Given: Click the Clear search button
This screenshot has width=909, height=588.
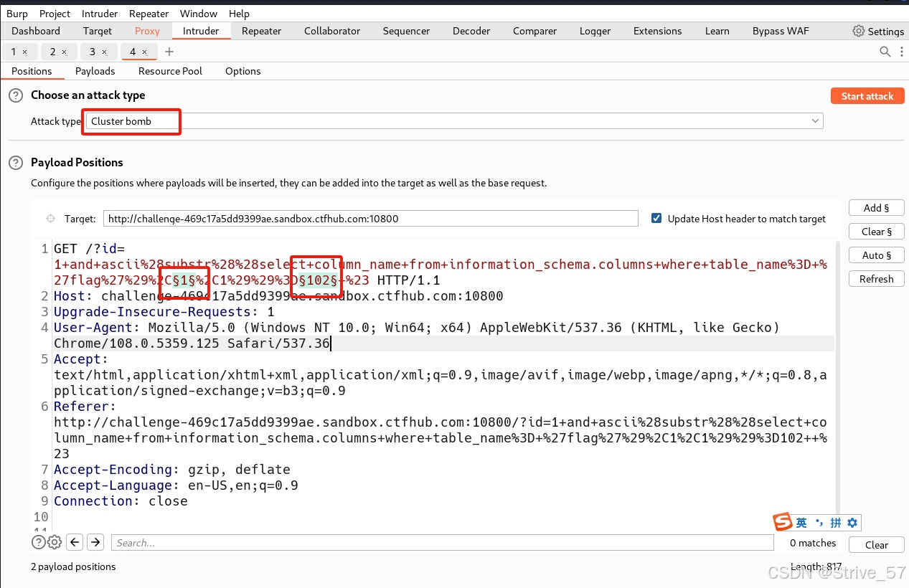Looking at the screenshot, I should [x=876, y=545].
